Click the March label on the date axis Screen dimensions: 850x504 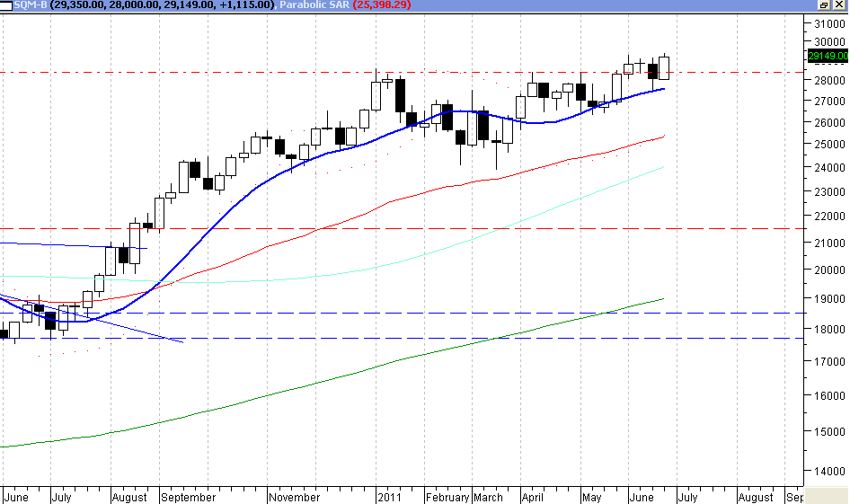[x=488, y=497]
